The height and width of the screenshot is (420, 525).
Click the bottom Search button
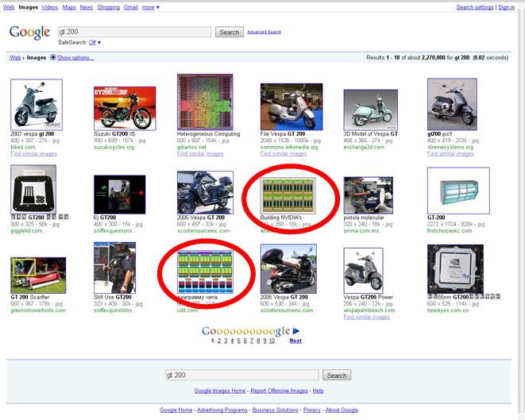tap(337, 376)
